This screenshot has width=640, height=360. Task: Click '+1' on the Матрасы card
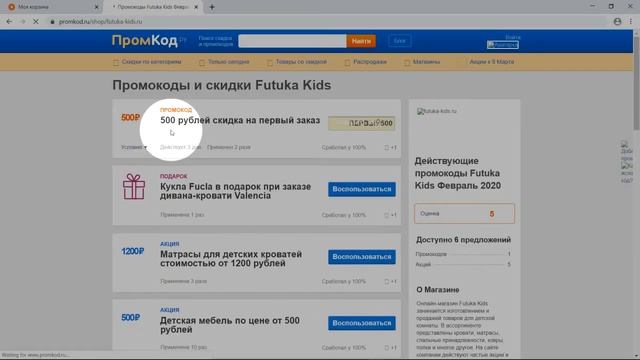click(x=390, y=281)
